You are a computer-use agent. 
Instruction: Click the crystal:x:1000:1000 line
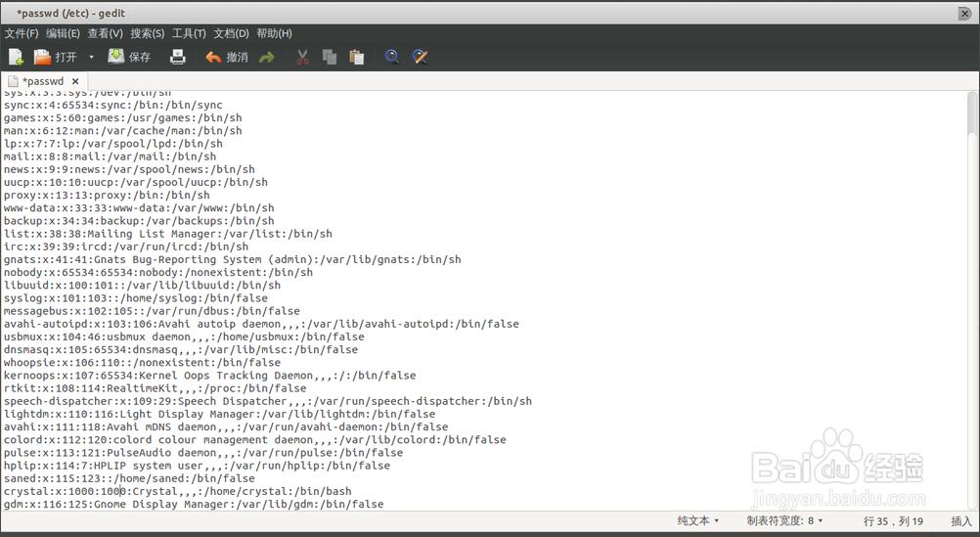(x=177, y=491)
